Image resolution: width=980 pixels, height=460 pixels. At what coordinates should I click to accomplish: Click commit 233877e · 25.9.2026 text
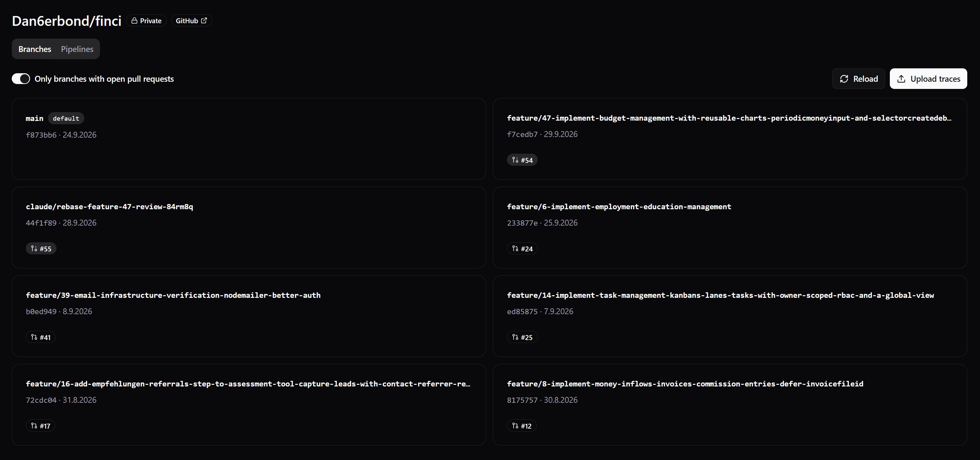pos(542,223)
